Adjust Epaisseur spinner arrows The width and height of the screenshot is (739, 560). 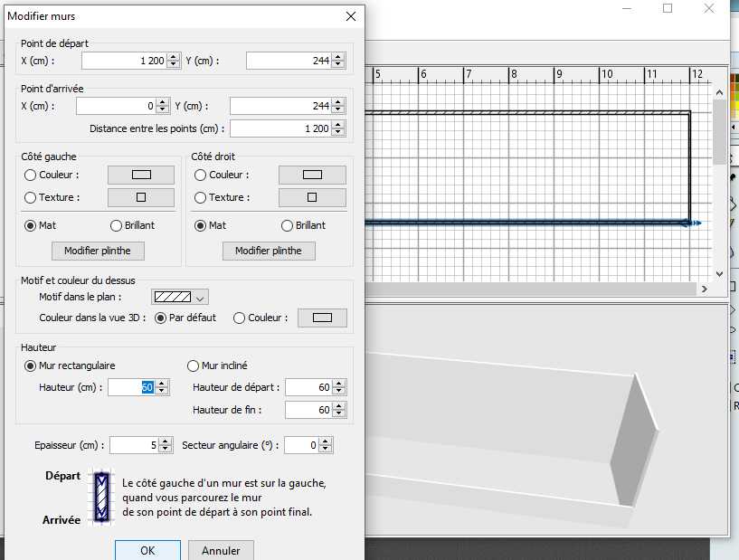(165, 445)
